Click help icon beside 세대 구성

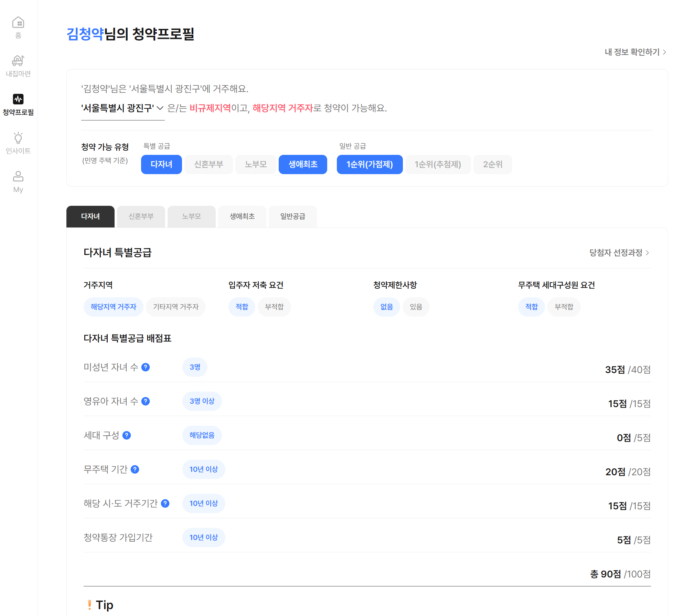(127, 435)
